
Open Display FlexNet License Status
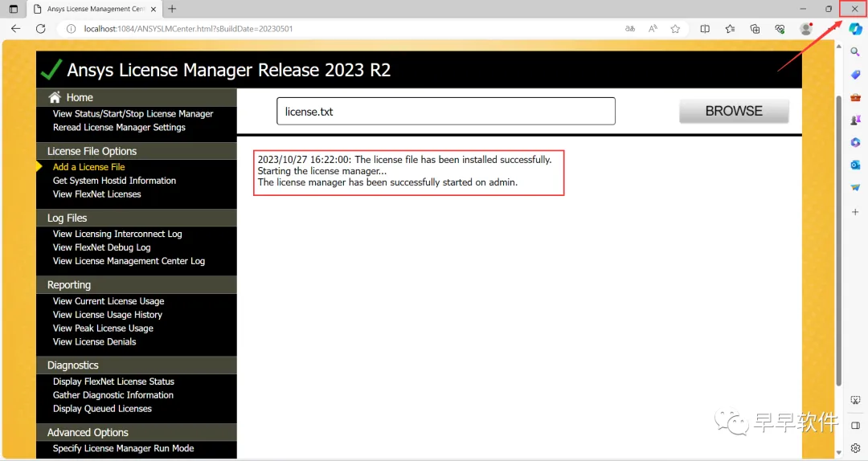point(113,381)
